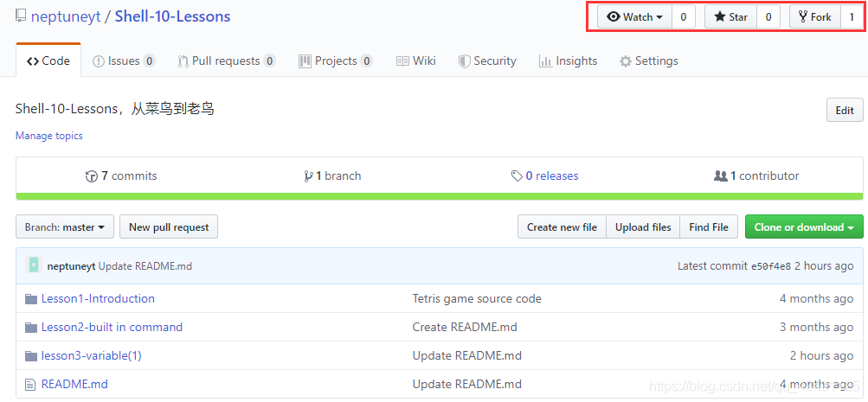Click neptuneyt author name in commit bar
The height and width of the screenshot is (402, 868).
point(72,266)
